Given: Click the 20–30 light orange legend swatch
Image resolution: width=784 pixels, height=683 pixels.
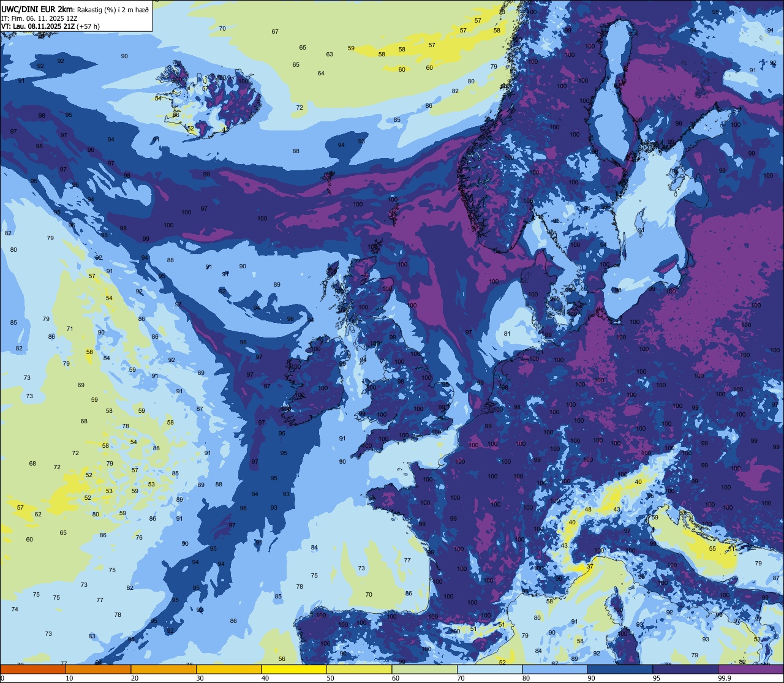Looking at the screenshot, I should click(x=164, y=670).
